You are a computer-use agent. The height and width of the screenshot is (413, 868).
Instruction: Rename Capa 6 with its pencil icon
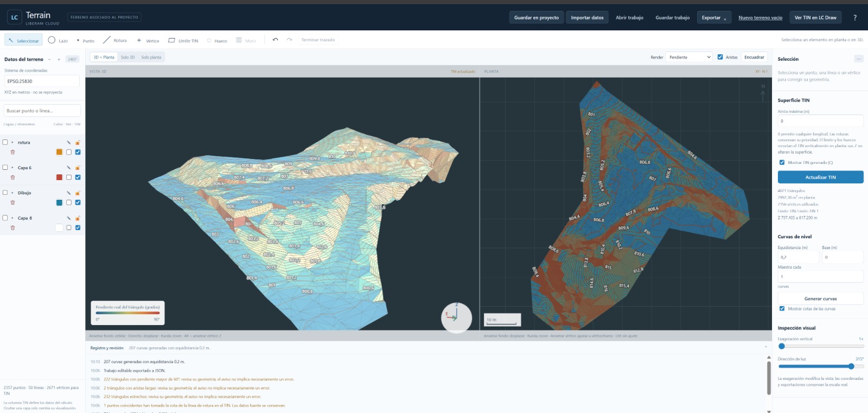[68, 168]
